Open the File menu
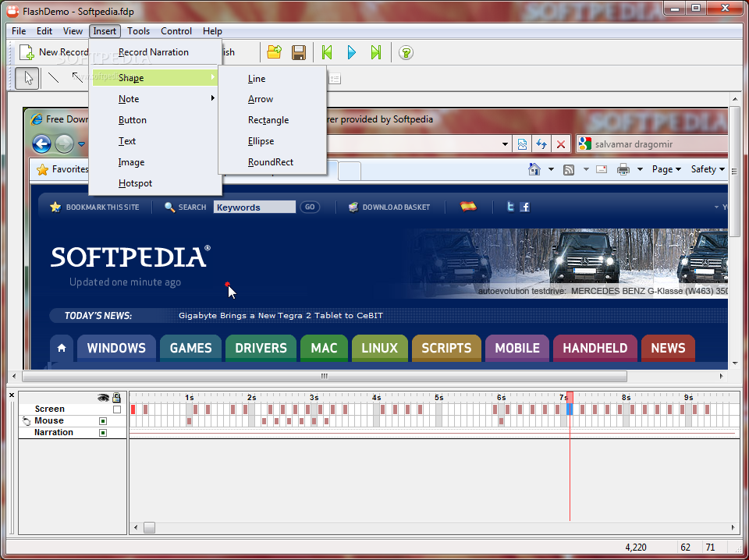Screen dimensions: 749x560 point(19,31)
